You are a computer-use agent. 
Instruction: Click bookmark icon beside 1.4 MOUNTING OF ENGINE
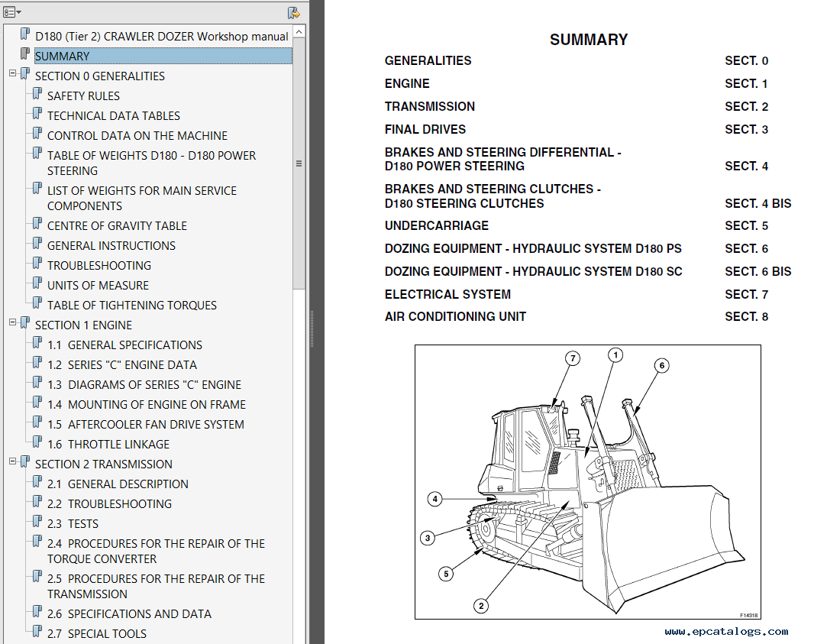[37, 403]
